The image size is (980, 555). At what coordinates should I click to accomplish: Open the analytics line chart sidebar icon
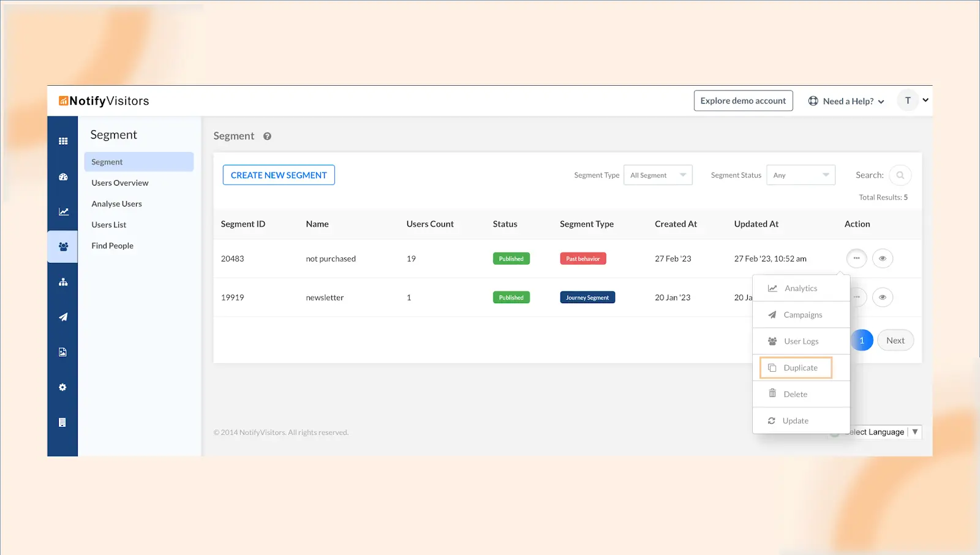63,212
